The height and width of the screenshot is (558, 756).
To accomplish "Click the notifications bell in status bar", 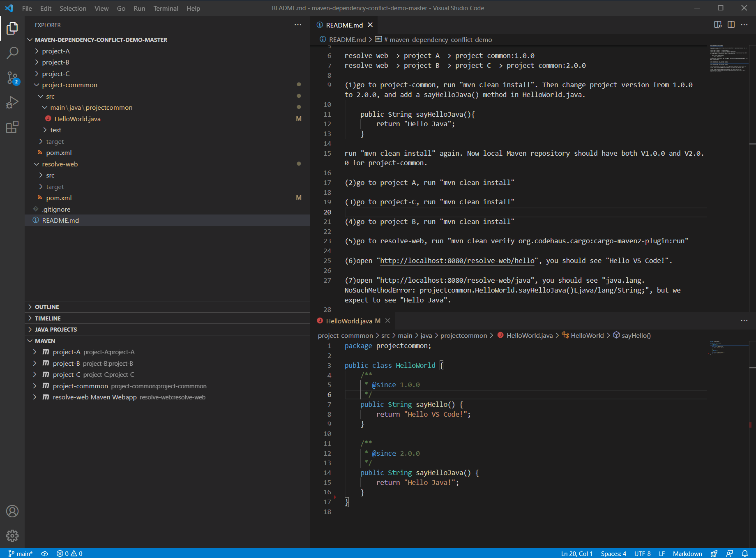I will coord(744,553).
